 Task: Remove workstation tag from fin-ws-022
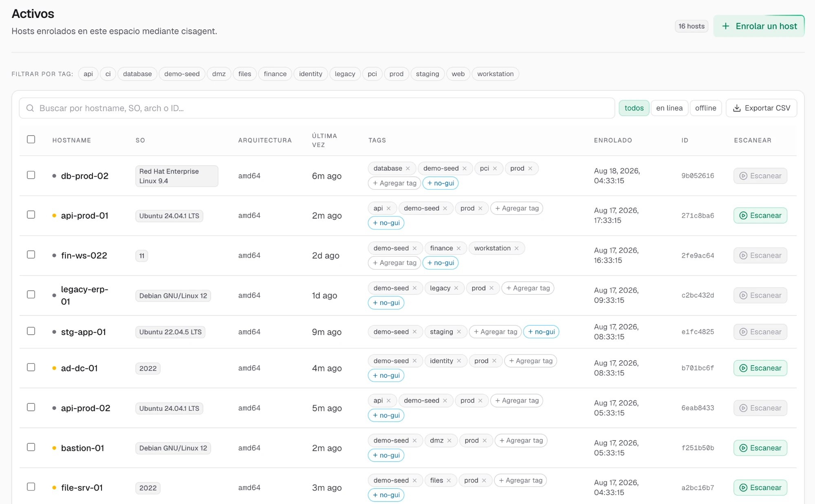point(516,248)
